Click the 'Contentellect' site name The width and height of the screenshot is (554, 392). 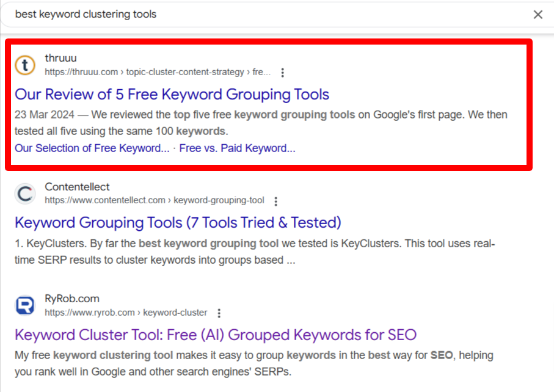click(77, 186)
